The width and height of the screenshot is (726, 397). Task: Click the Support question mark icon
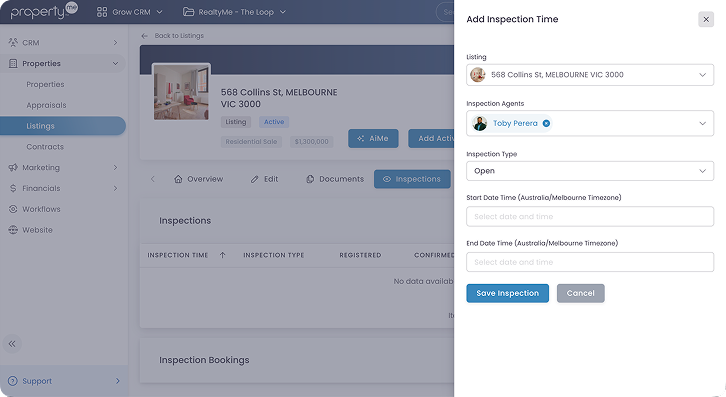13,381
